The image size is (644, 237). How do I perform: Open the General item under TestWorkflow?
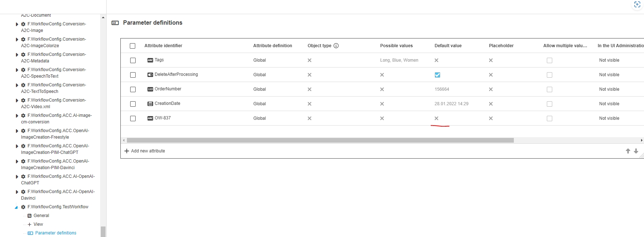coord(41,216)
